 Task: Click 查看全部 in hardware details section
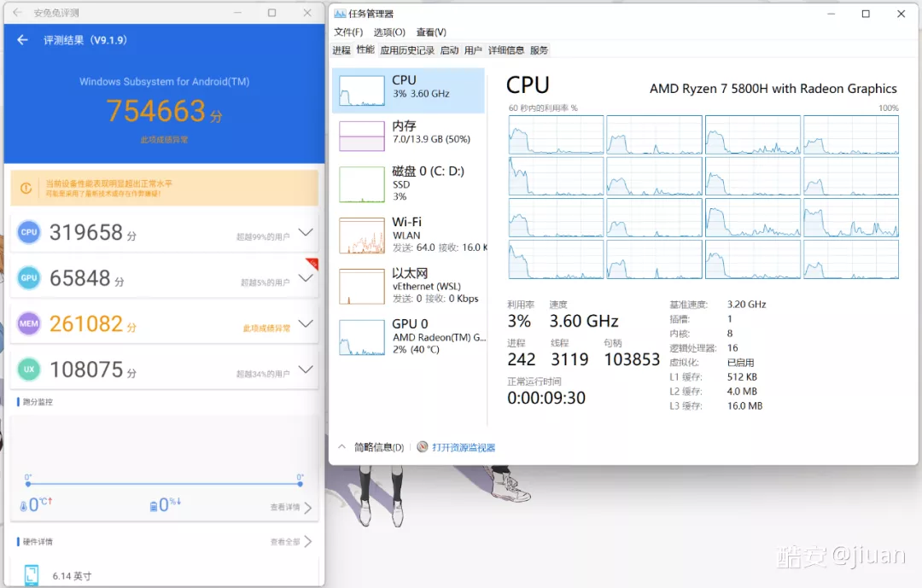[285, 542]
